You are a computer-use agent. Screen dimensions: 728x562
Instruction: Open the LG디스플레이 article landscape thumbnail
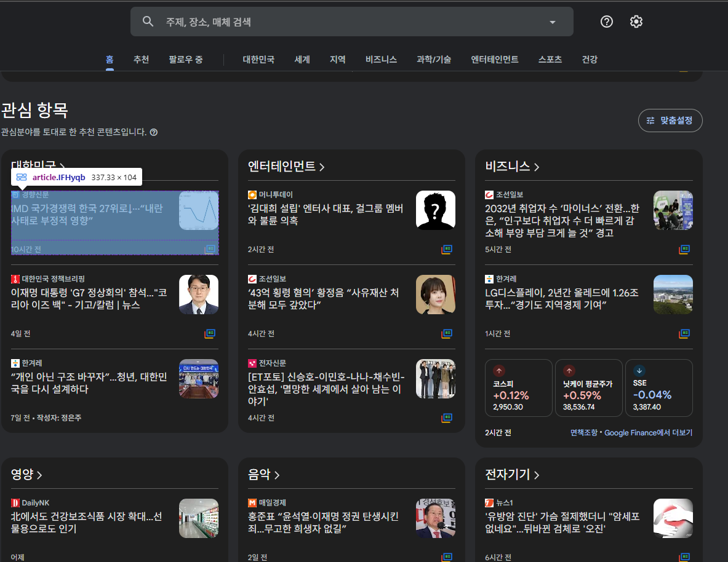pos(673,295)
